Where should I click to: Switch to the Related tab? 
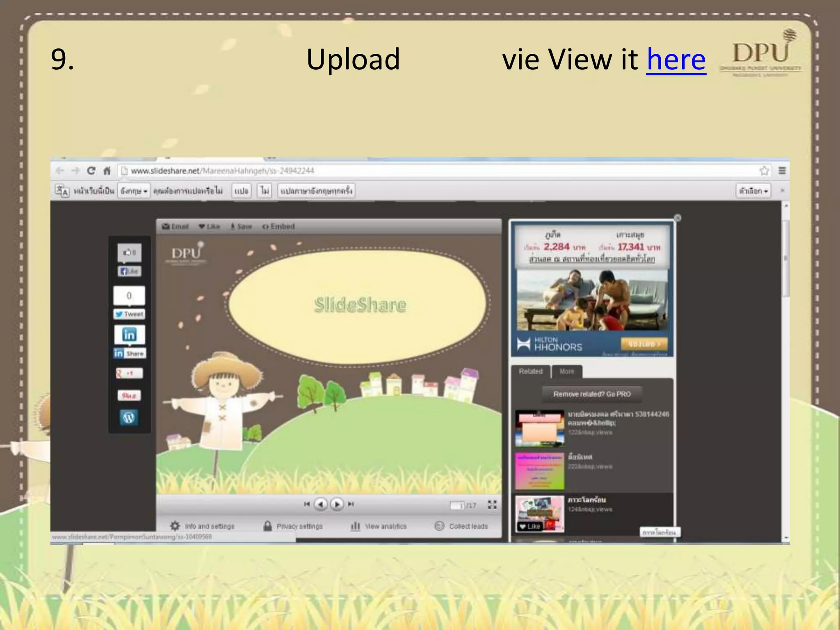(x=530, y=371)
